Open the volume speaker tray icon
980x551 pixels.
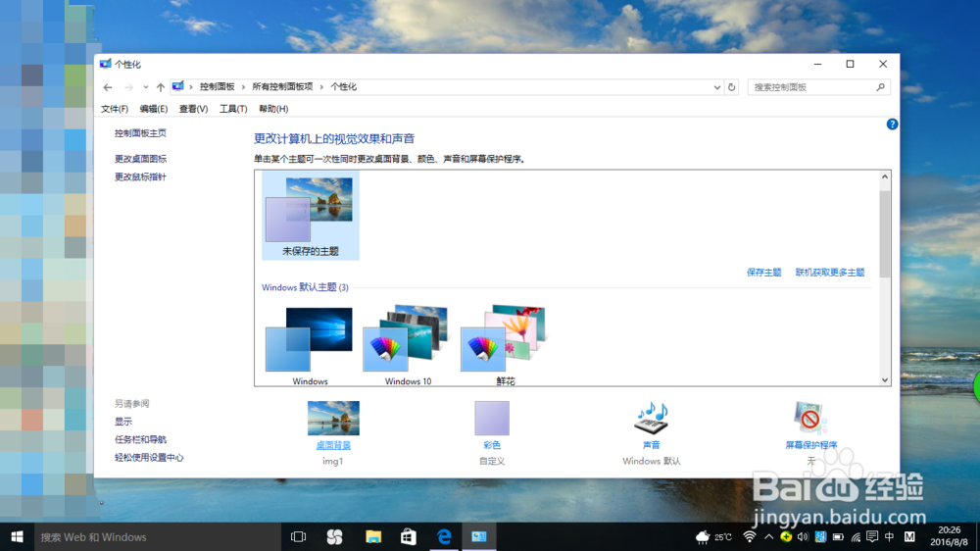pos(804,536)
